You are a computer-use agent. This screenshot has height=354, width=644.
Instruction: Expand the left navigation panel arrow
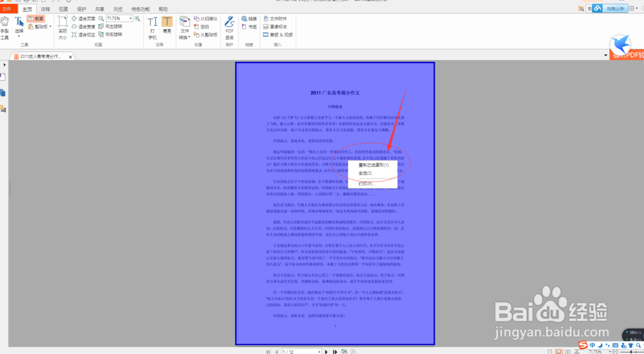tap(4, 64)
